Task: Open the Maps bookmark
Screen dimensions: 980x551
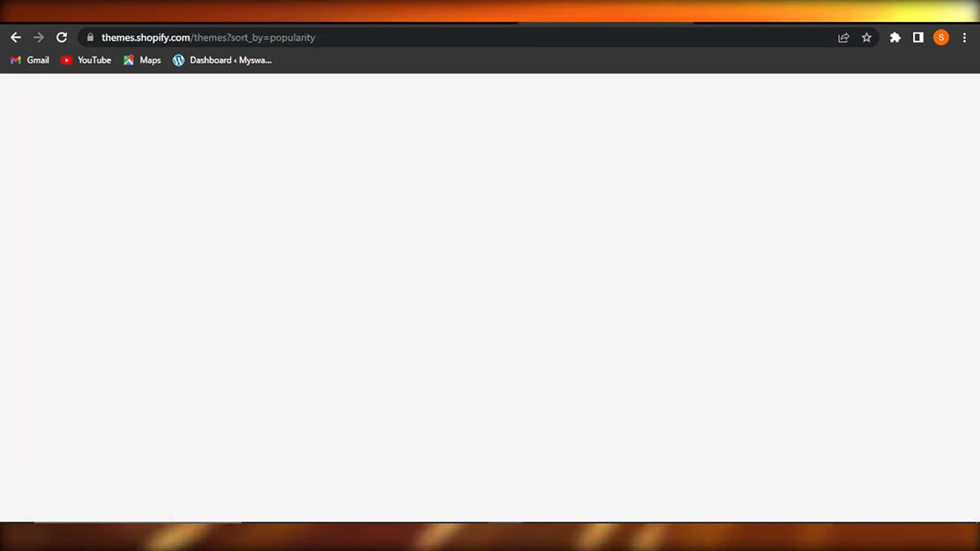Action: tap(142, 60)
